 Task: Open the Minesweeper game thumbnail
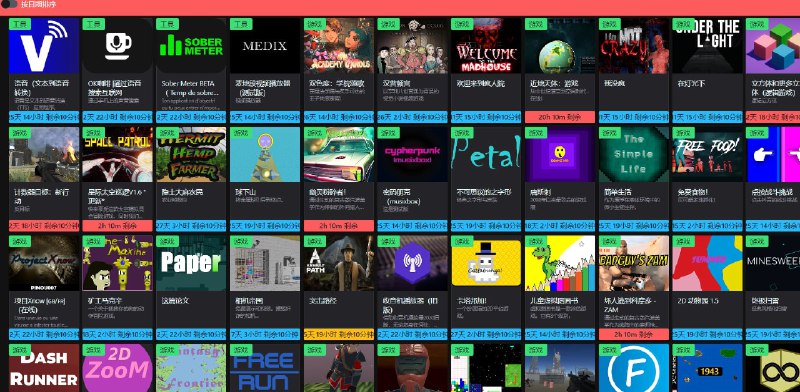coord(773,263)
